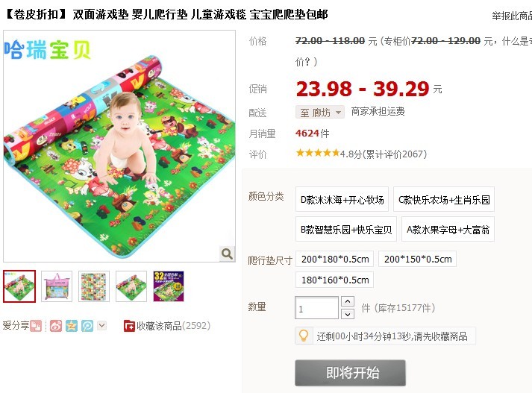Decrease quantity with the down arrow

[348, 314]
